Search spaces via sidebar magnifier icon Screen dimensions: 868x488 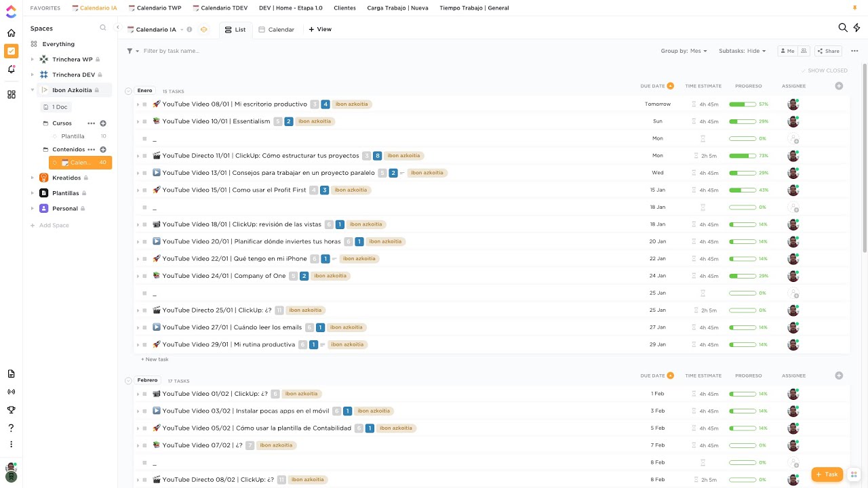pyautogui.click(x=103, y=28)
